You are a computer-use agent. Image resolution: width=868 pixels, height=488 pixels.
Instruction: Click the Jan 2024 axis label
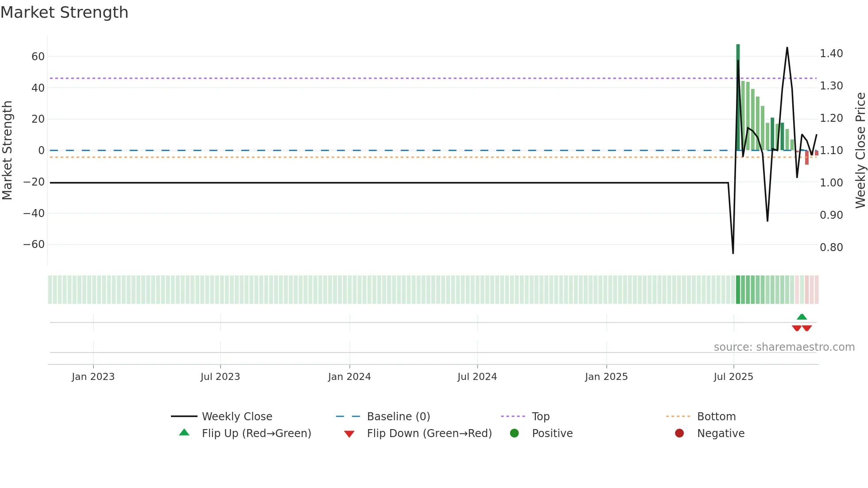coord(349,377)
